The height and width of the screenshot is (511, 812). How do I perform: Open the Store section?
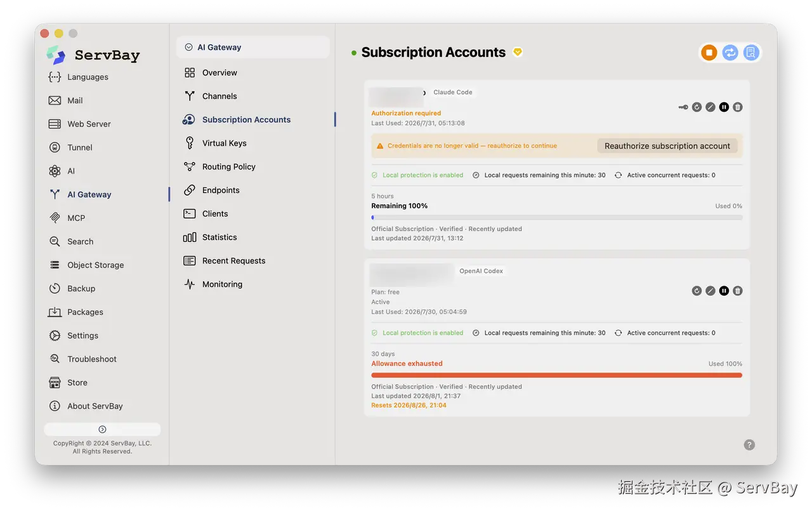[x=77, y=382]
